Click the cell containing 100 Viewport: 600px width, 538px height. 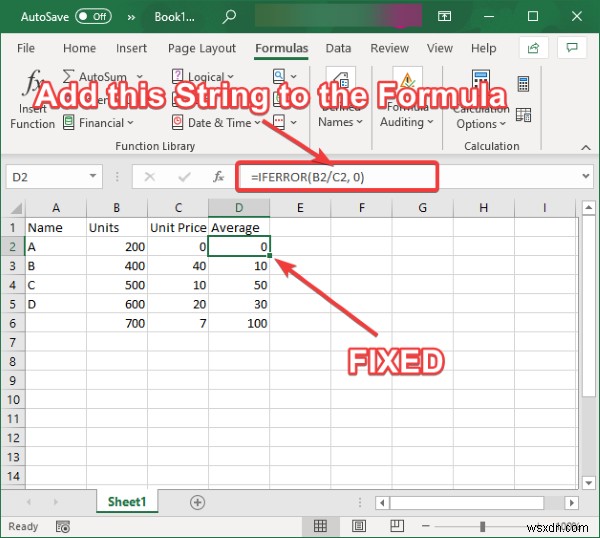239,323
